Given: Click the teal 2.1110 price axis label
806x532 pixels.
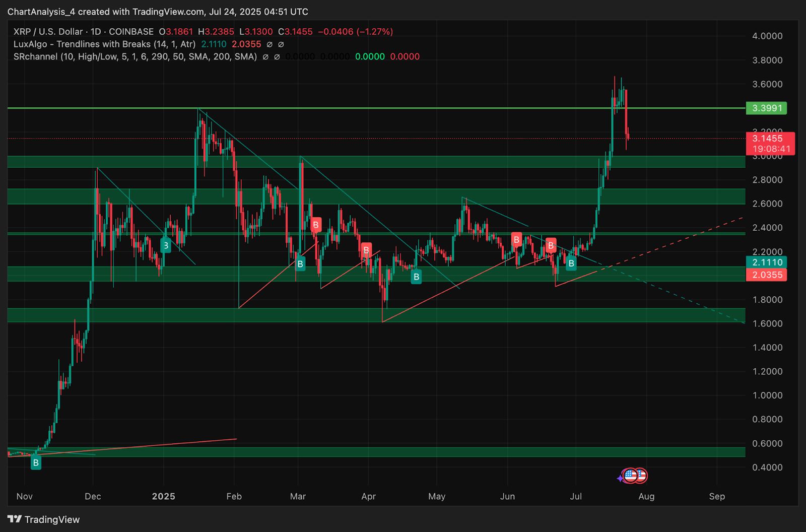Looking at the screenshot, I should 767,262.
